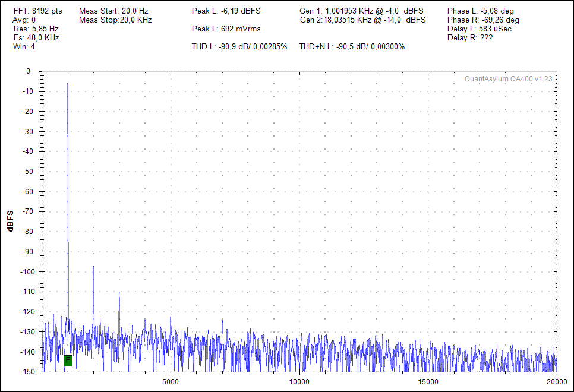Viewport: 574px width, 392px height.
Task: Click the 20000 frequency axis label
Action: (557, 382)
